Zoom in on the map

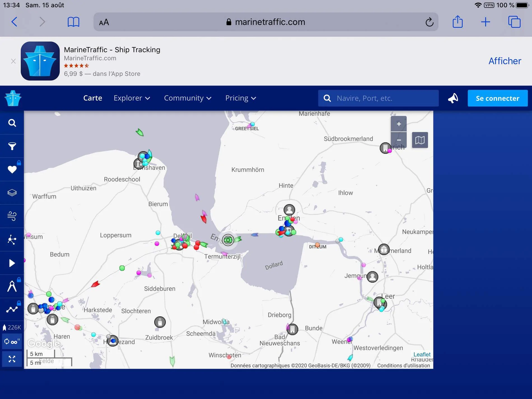click(x=399, y=124)
